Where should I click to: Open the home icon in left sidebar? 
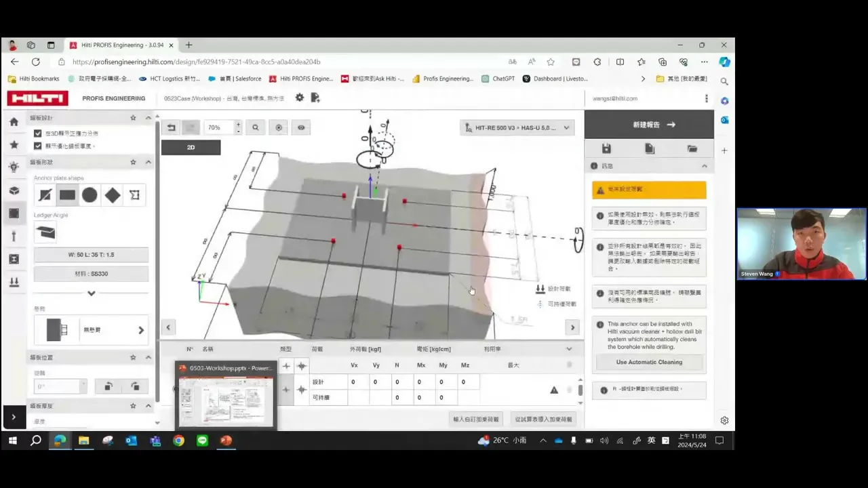coord(14,122)
